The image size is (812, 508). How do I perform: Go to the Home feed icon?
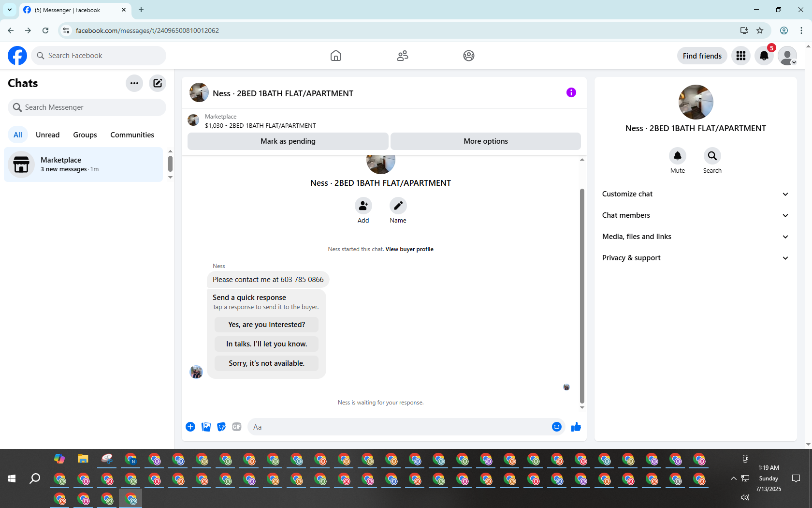pos(336,56)
